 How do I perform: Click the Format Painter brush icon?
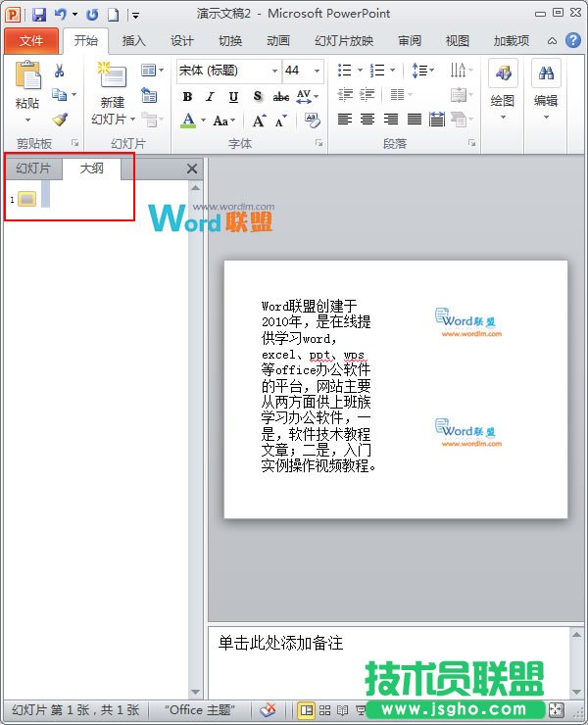point(60,120)
